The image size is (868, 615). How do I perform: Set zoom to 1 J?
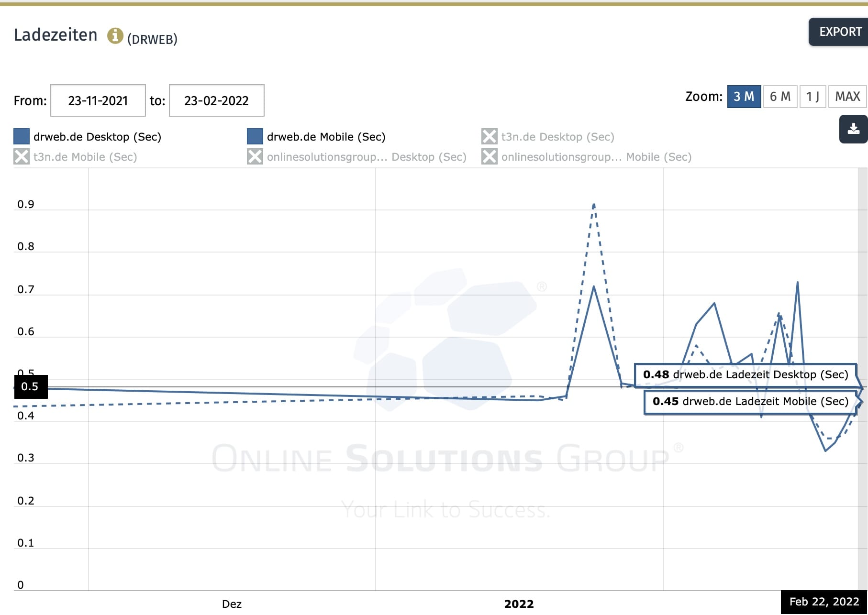(812, 97)
